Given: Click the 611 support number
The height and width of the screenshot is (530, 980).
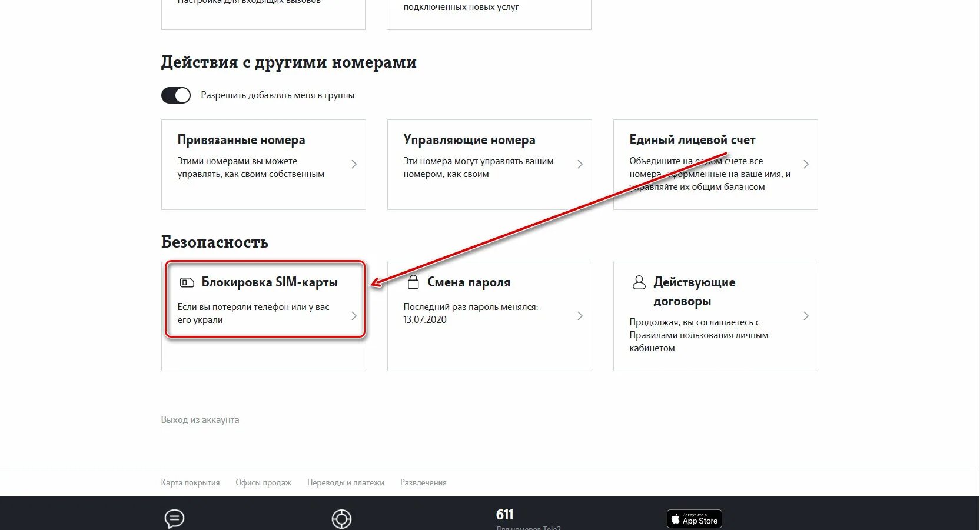Looking at the screenshot, I should click(x=504, y=515).
